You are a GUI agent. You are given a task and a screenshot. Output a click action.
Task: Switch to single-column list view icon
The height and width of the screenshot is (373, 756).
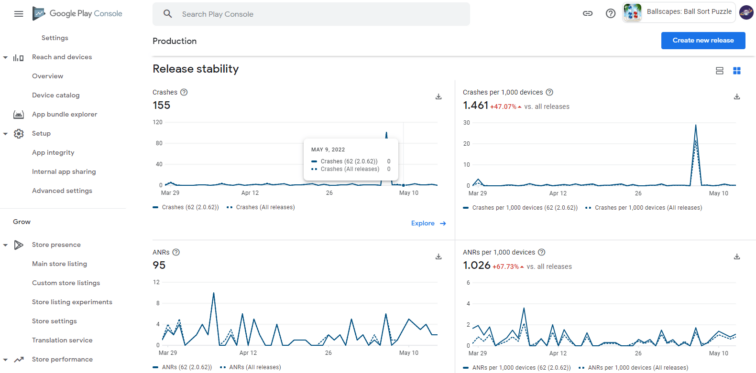coord(719,71)
